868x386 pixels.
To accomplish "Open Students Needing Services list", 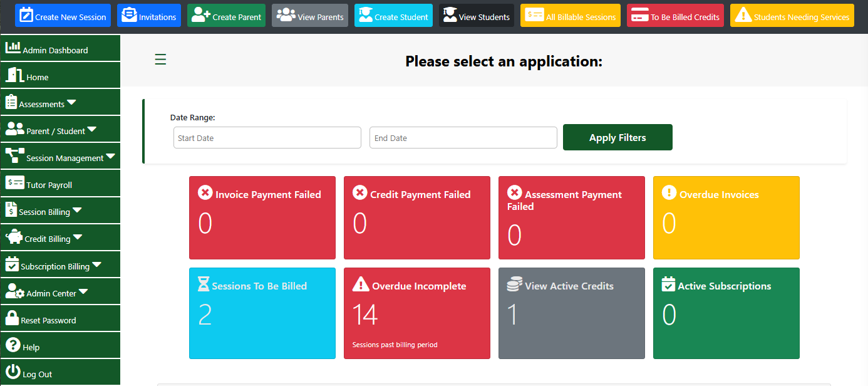I will pyautogui.click(x=792, y=16).
